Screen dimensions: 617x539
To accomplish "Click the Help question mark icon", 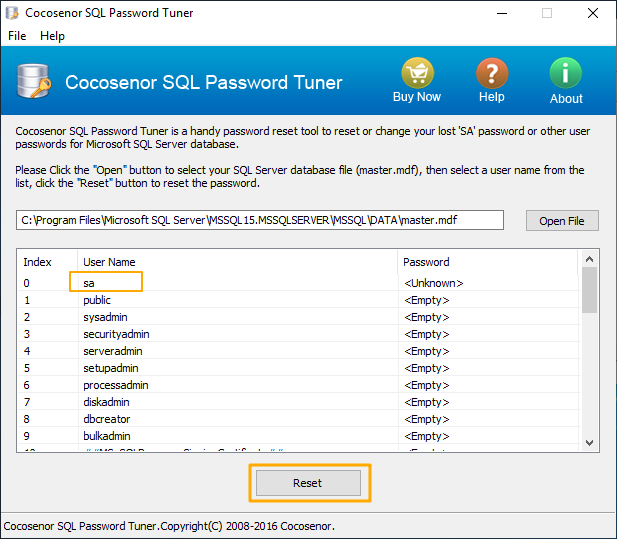I will click(x=492, y=73).
